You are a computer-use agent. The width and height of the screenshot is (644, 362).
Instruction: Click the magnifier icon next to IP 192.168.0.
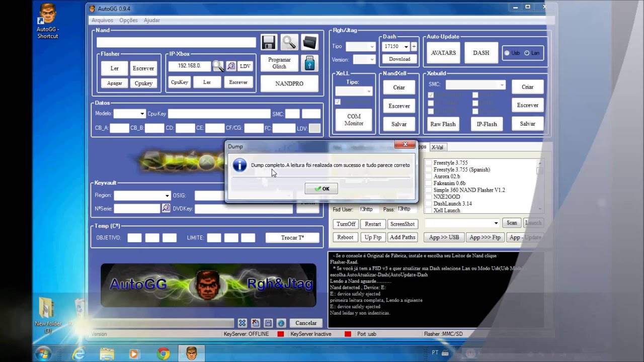click(218, 66)
